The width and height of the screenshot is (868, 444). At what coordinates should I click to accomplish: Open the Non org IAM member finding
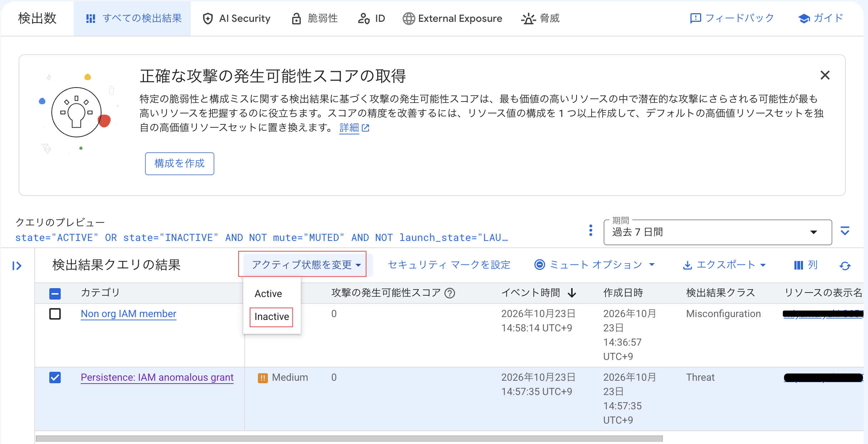pos(129,314)
